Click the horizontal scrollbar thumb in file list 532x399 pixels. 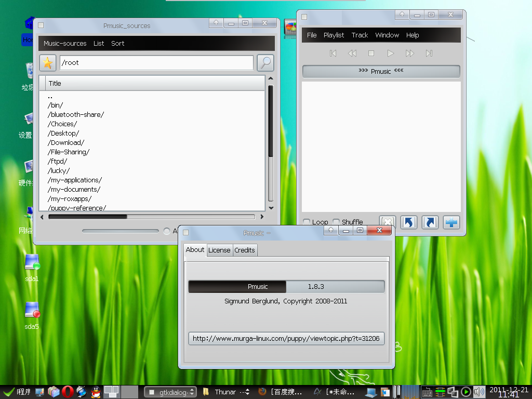click(88, 217)
